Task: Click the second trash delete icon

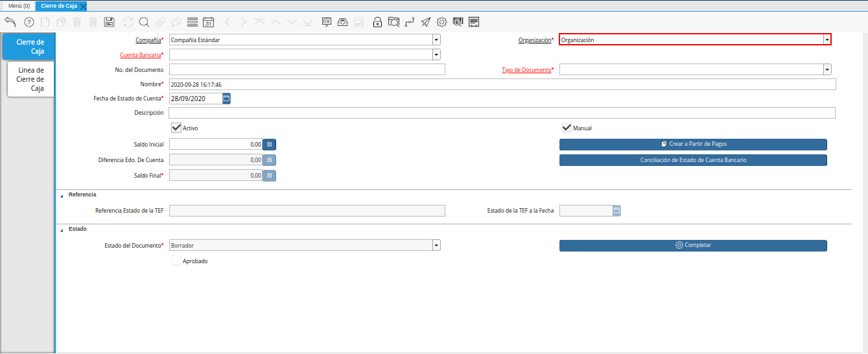Action: pos(93,22)
